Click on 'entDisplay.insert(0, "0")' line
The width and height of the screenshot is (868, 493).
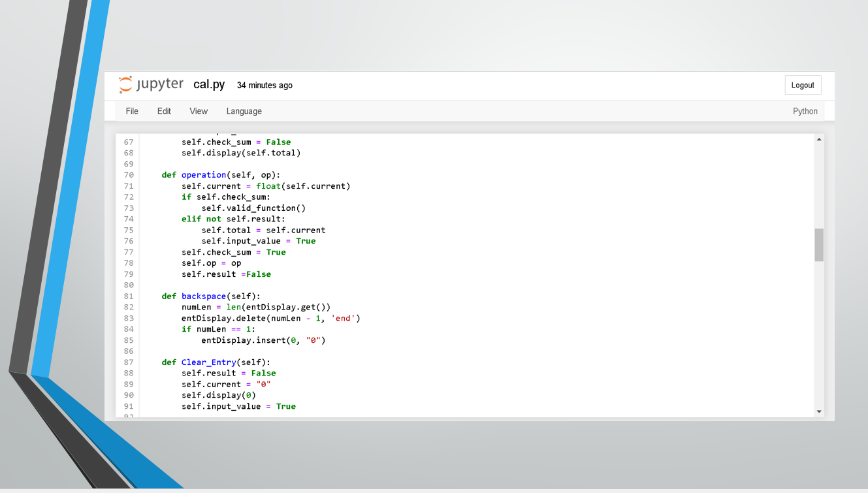click(263, 340)
